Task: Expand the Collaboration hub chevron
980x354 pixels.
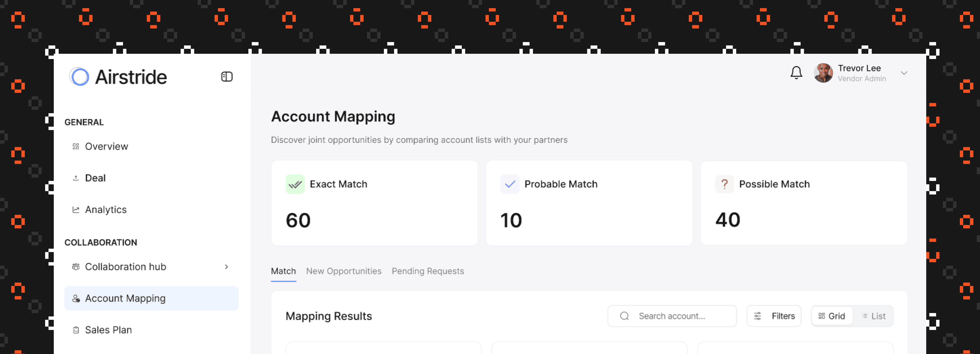Action: [x=227, y=267]
